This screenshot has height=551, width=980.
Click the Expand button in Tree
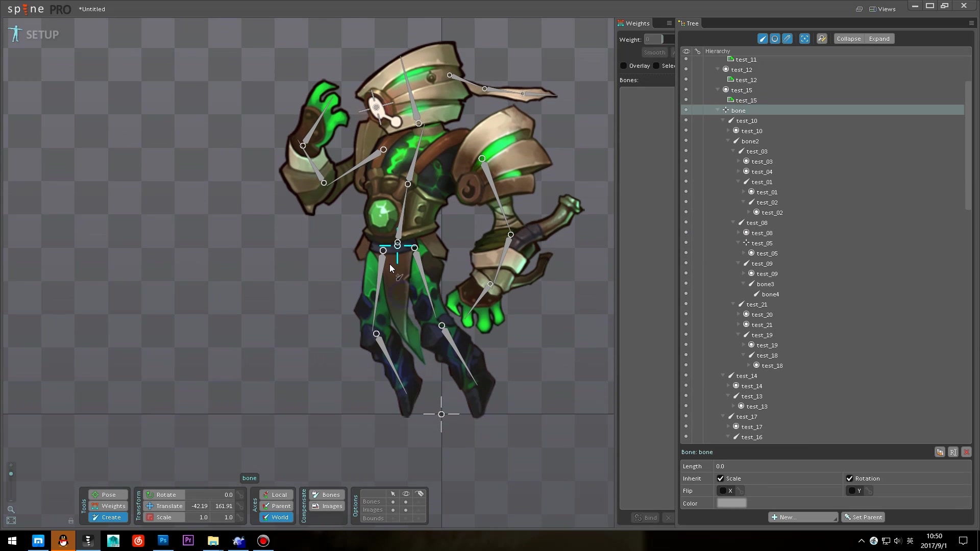[x=879, y=39]
